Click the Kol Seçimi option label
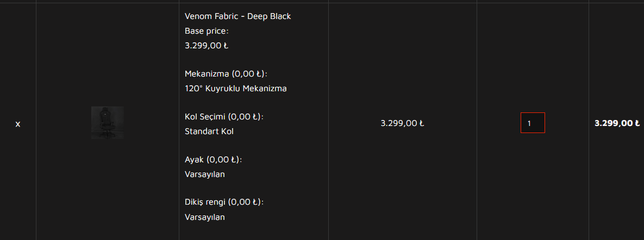Image resolution: width=644 pixels, height=240 pixels. point(205,117)
